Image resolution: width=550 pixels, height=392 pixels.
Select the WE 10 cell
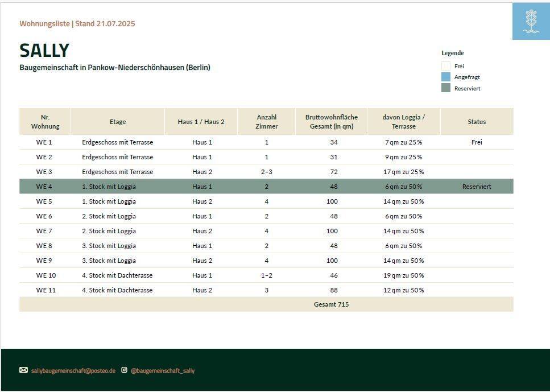coord(46,275)
